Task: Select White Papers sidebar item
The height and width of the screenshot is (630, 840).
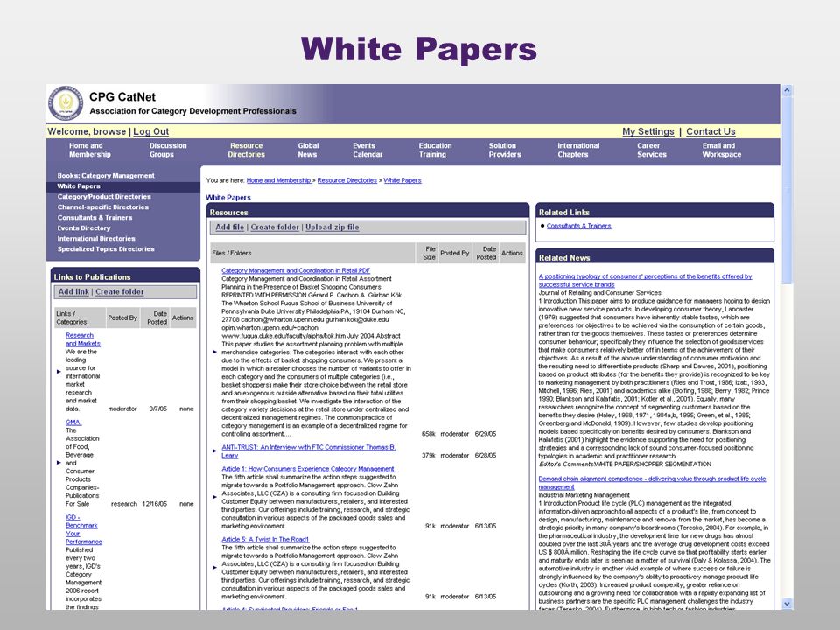Action: tap(79, 186)
